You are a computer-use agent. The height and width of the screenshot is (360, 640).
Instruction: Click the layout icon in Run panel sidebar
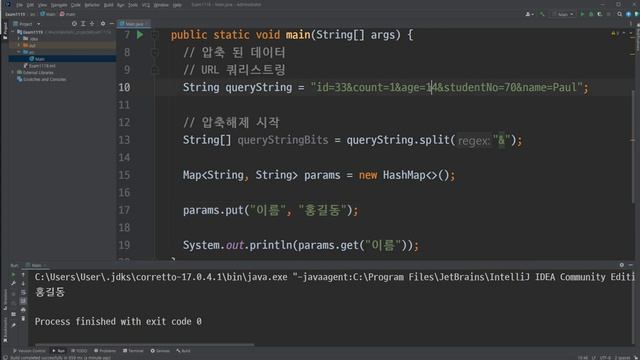(13, 314)
